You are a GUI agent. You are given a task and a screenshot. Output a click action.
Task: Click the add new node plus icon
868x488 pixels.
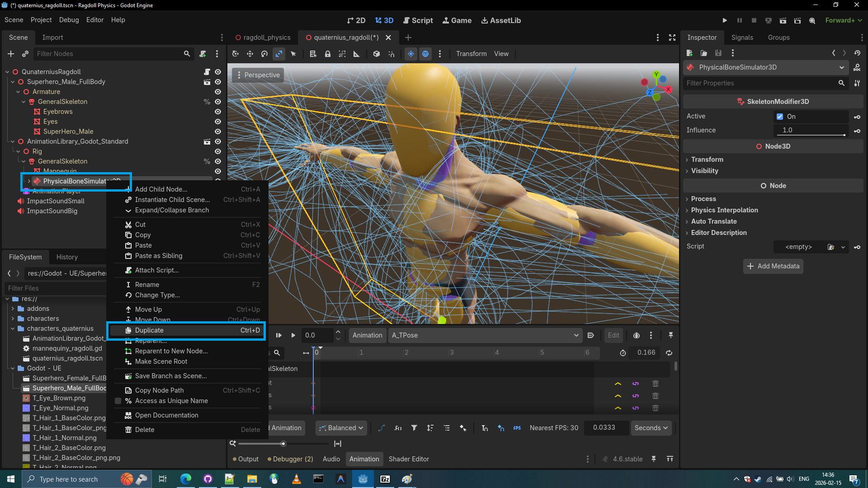click(x=11, y=54)
